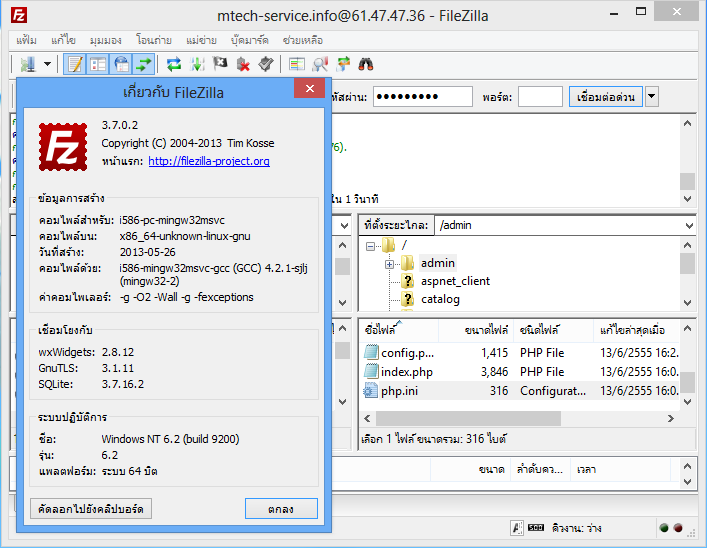Open the Site Manager icon

click(28, 64)
